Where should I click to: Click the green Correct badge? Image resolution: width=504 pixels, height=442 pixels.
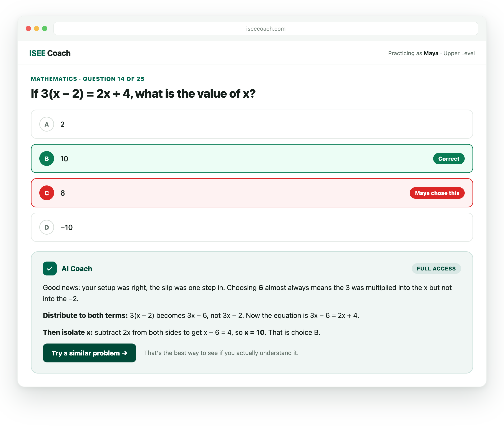pos(449,158)
